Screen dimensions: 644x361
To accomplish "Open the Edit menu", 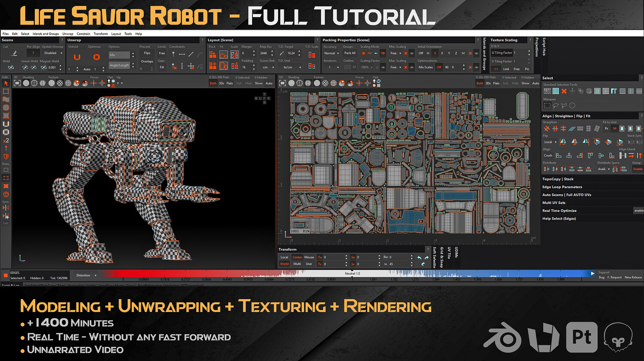I will pyautogui.click(x=15, y=34).
